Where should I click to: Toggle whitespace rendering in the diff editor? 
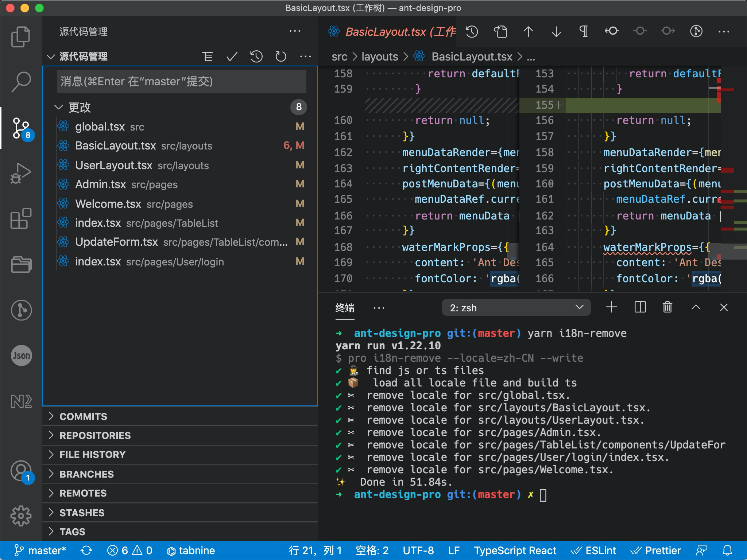pos(584,32)
